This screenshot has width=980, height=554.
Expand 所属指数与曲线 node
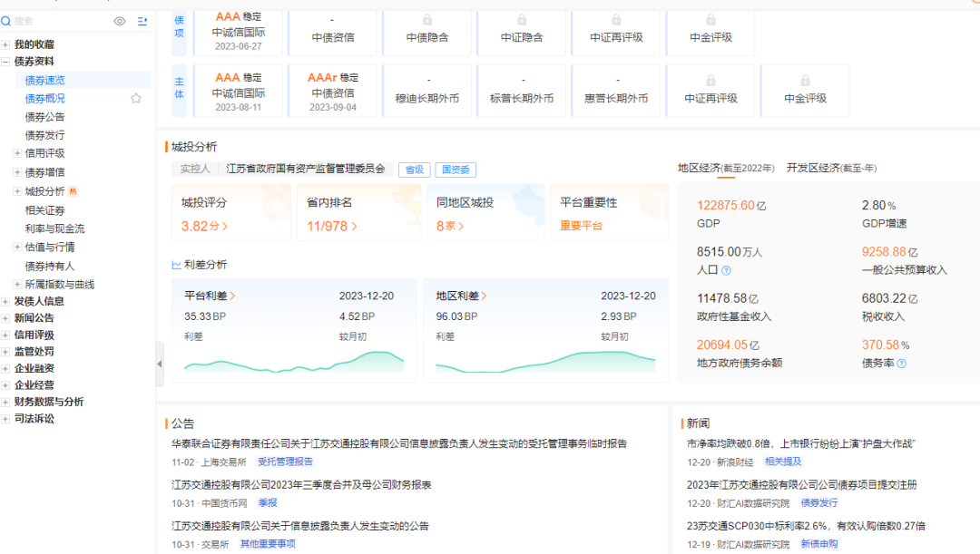point(17,284)
